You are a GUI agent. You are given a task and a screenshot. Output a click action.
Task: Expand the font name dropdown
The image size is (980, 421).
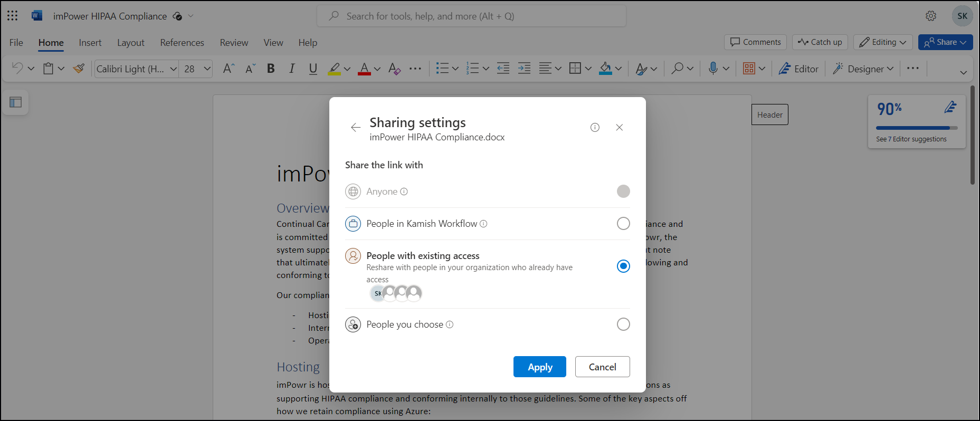pyautogui.click(x=173, y=69)
